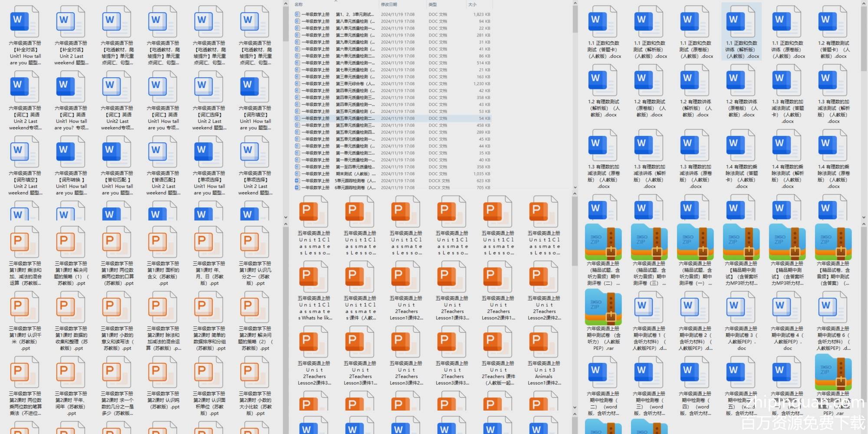868x434 pixels.
Task: Sort file list by 名称 column header
Action: click(299, 4)
